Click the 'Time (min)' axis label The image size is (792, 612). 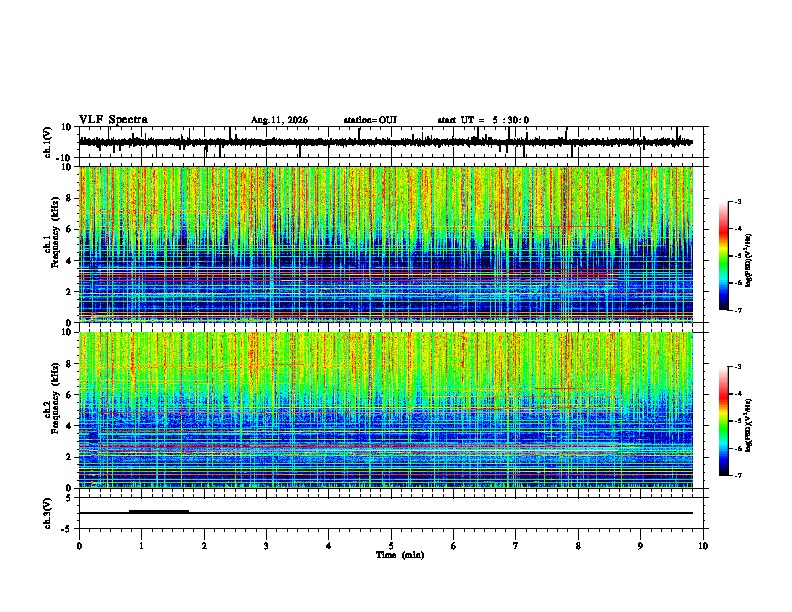pyautogui.click(x=400, y=555)
